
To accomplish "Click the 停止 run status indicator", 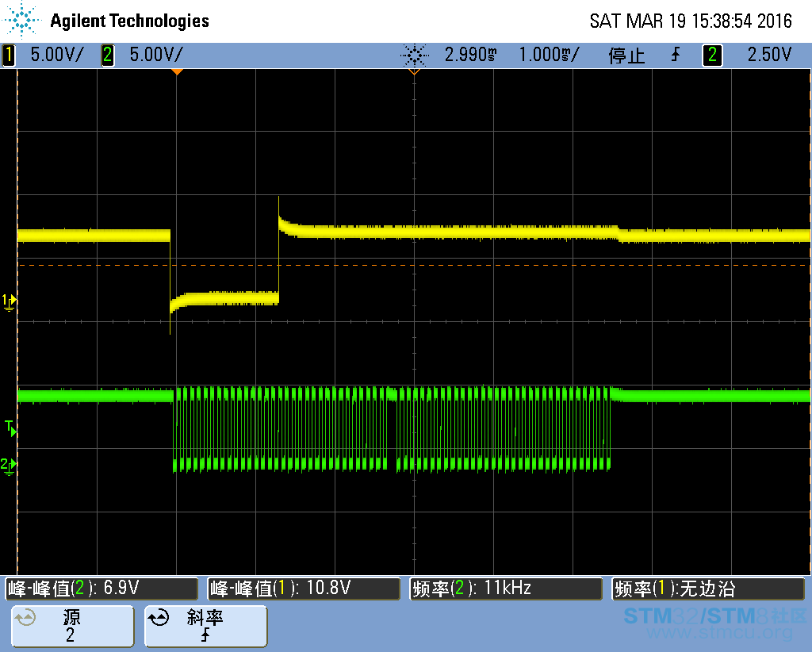I will point(626,55).
